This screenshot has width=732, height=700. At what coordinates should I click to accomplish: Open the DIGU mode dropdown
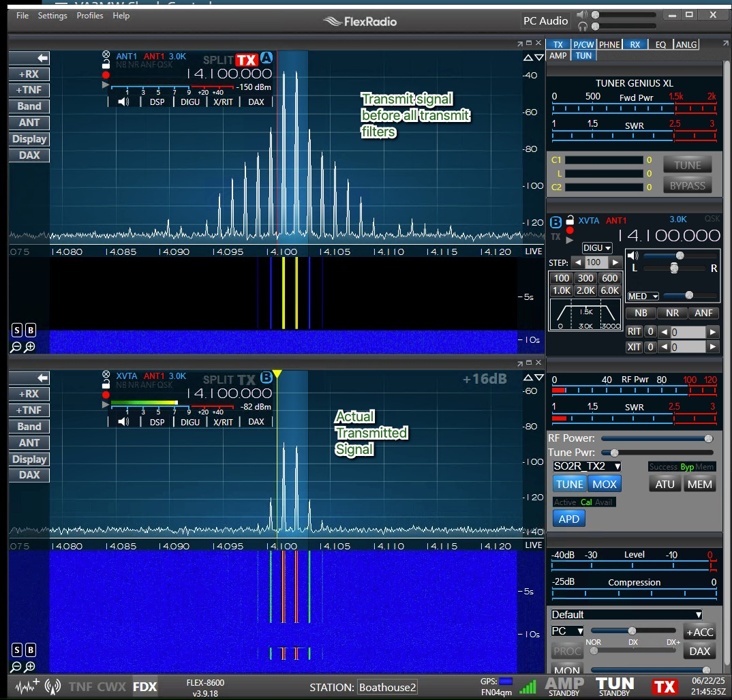[x=597, y=248]
